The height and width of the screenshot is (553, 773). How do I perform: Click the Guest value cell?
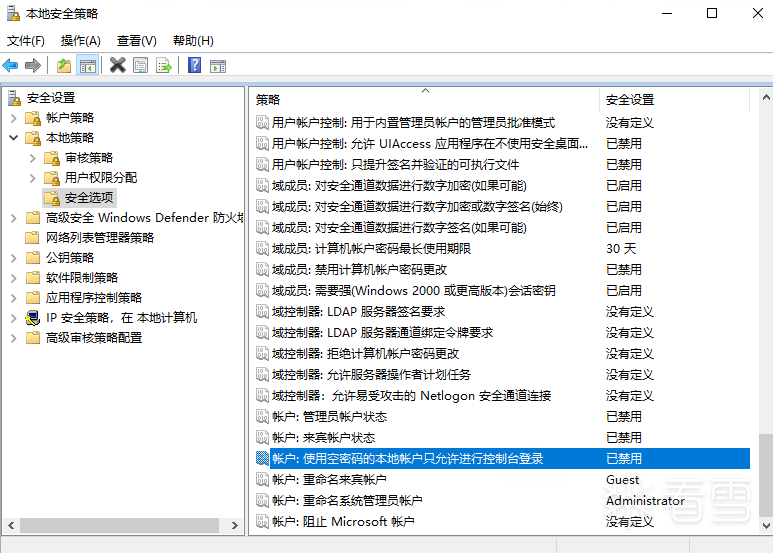point(623,480)
